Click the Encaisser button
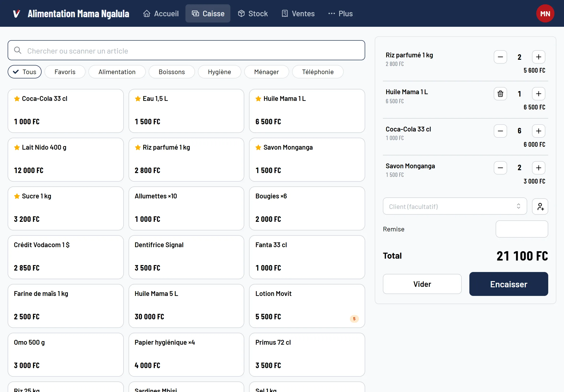This screenshot has height=392, width=564. point(509,284)
